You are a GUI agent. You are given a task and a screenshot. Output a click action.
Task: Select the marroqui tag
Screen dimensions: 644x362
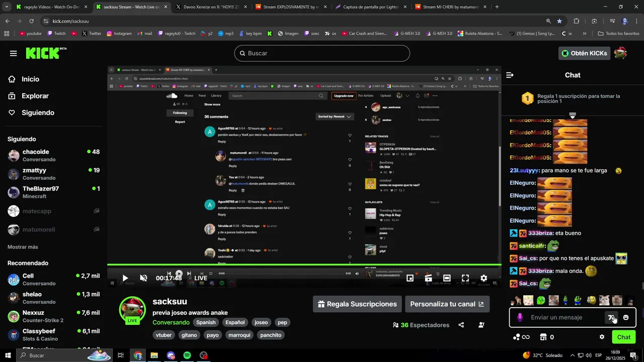pos(239,335)
